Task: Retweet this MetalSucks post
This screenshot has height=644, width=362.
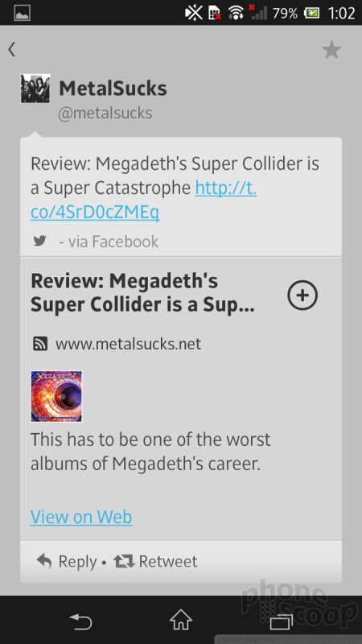Action: point(155,561)
